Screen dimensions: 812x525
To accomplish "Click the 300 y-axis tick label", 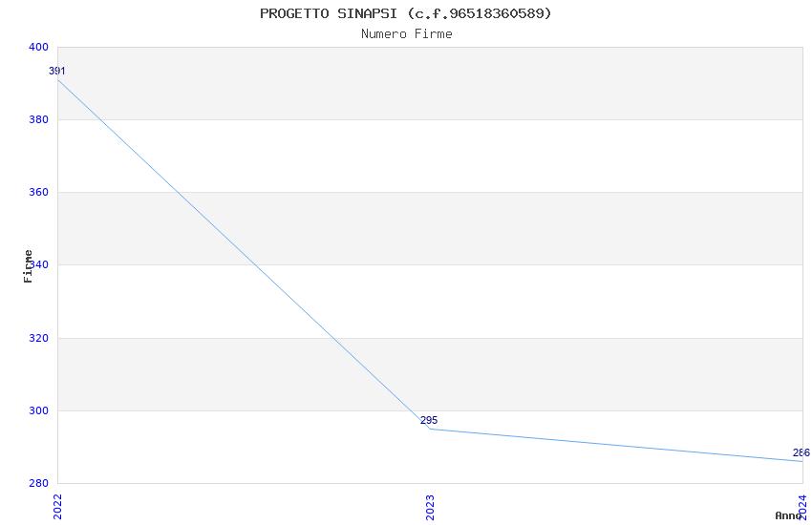I will coord(38,410).
